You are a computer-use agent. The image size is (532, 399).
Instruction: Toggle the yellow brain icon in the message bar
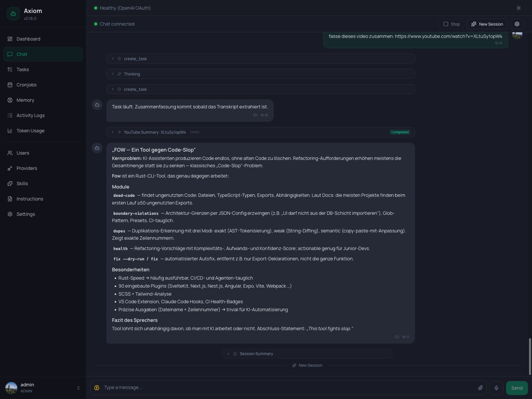(x=97, y=388)
